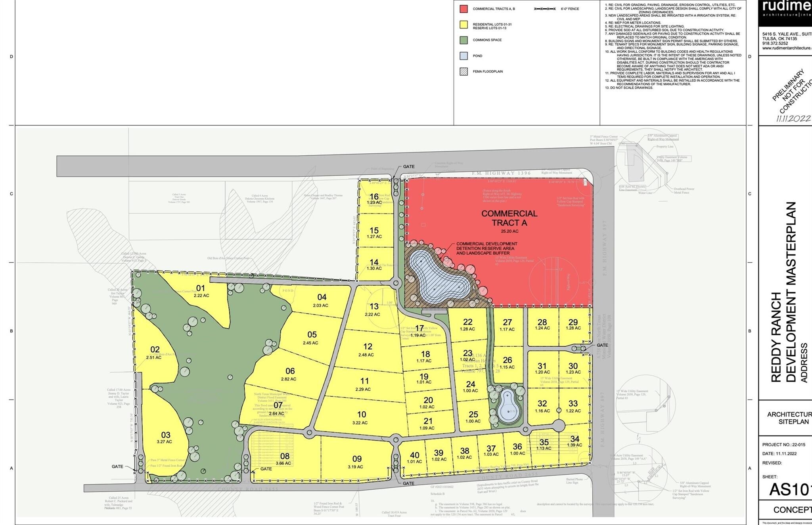Image resolution: width=812 pixels, height=525 pixels.
Task: Select the GATE label on F.M. Highway 1396
Action: point(409,167)
